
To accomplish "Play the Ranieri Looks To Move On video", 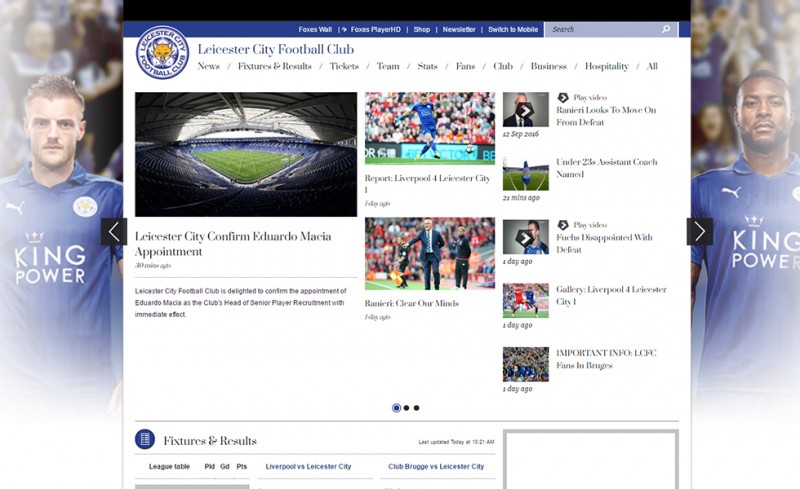I will pyautogui.click(x=525, y=110).
